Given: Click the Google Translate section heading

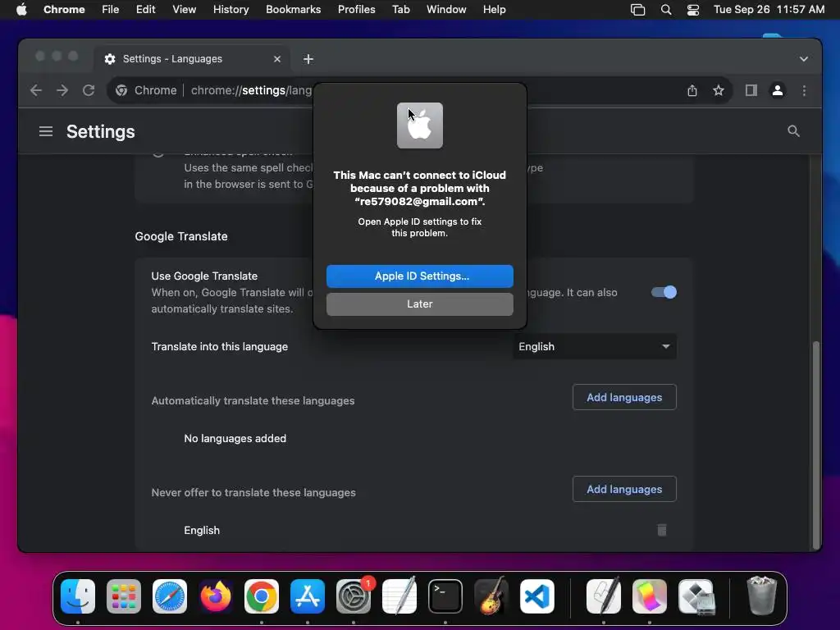Looking at the screenshot, I should pos(181,236).
